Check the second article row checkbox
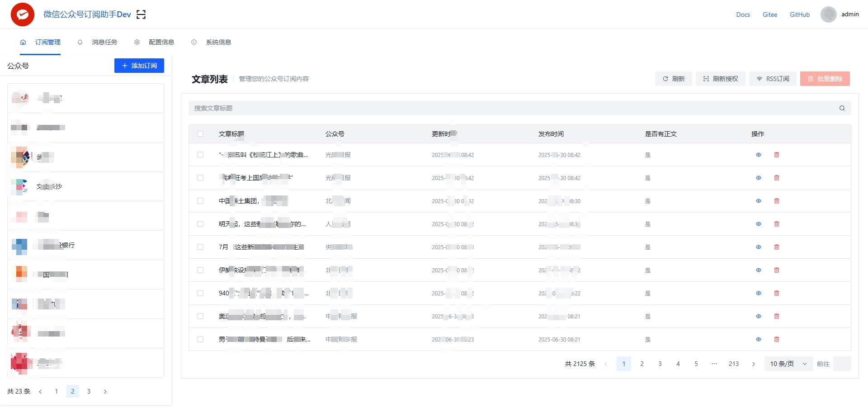The width and height of the screenshot is (868, 413). [200, 178]
